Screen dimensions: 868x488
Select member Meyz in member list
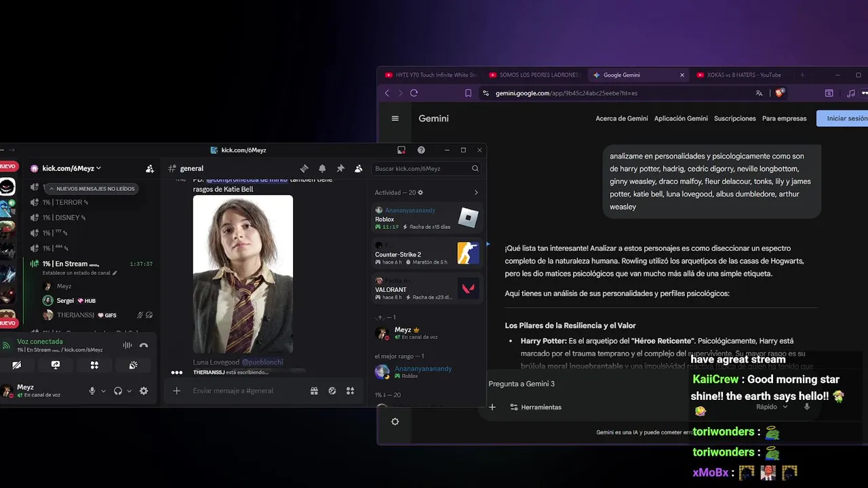(427, 333)
